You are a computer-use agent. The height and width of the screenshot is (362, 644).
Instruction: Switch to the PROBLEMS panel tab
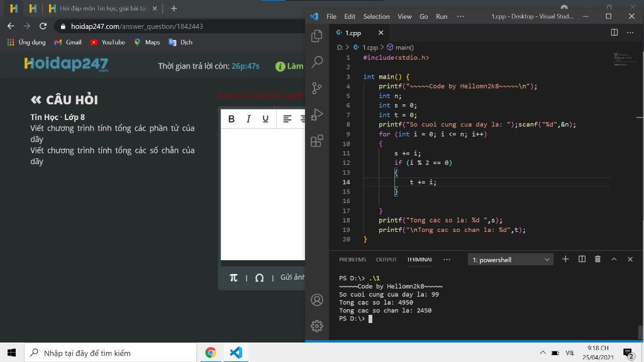(x=352, y=260)
